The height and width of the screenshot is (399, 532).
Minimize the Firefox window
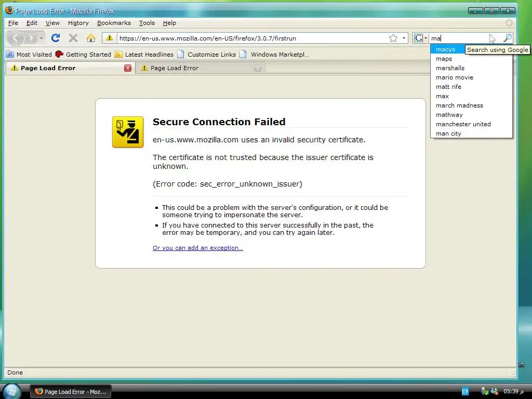coord(475,11)
